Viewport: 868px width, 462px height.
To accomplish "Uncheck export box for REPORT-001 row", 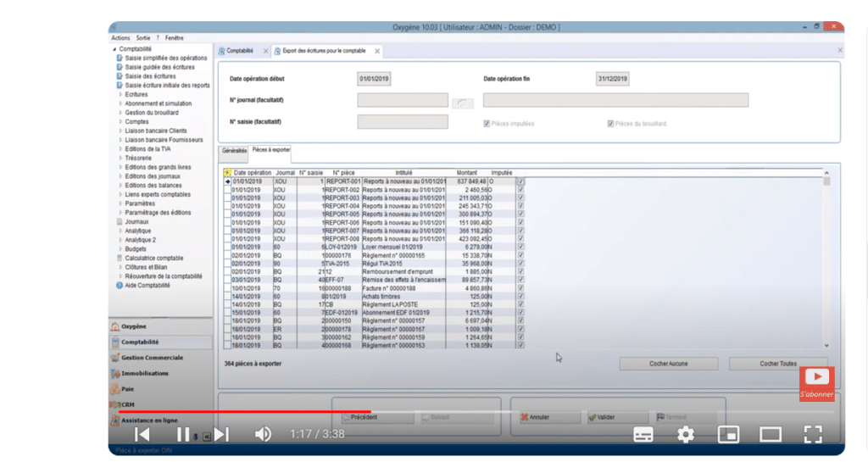I will 520,181.
